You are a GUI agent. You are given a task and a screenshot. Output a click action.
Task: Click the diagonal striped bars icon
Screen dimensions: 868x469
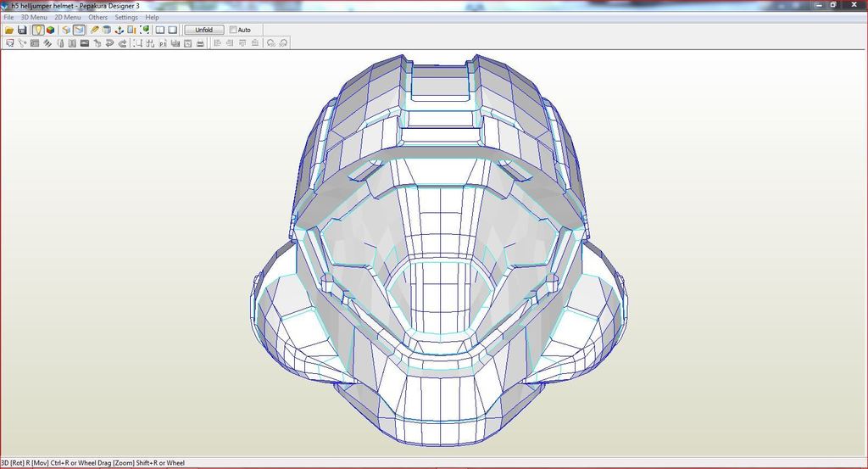(x=47, y=43)
